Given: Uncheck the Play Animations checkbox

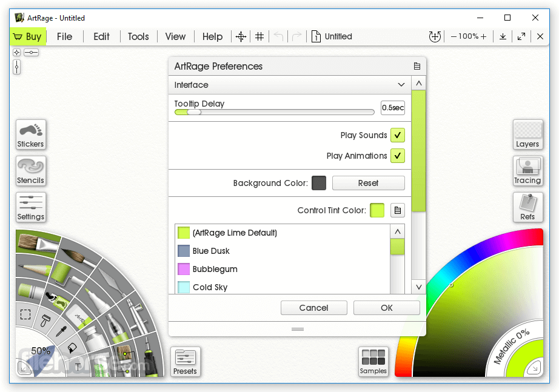Looking at the screenshot, I should point(398,156).
